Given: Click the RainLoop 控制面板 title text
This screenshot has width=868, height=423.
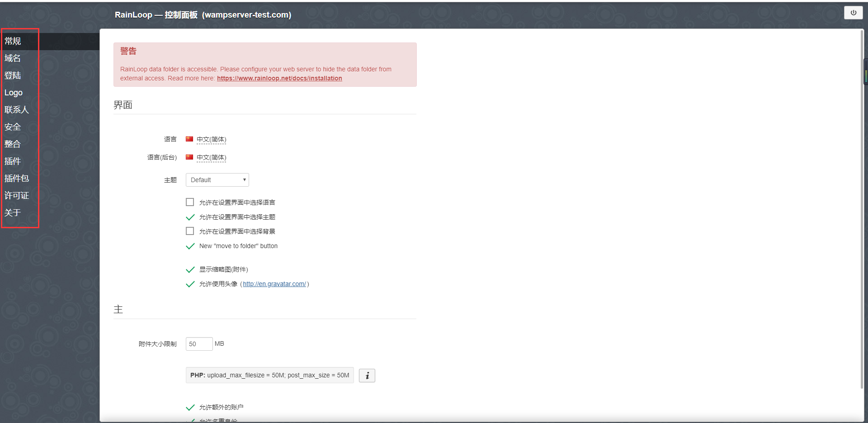Looking at the screenshot, I should click(x=203, y=15).
